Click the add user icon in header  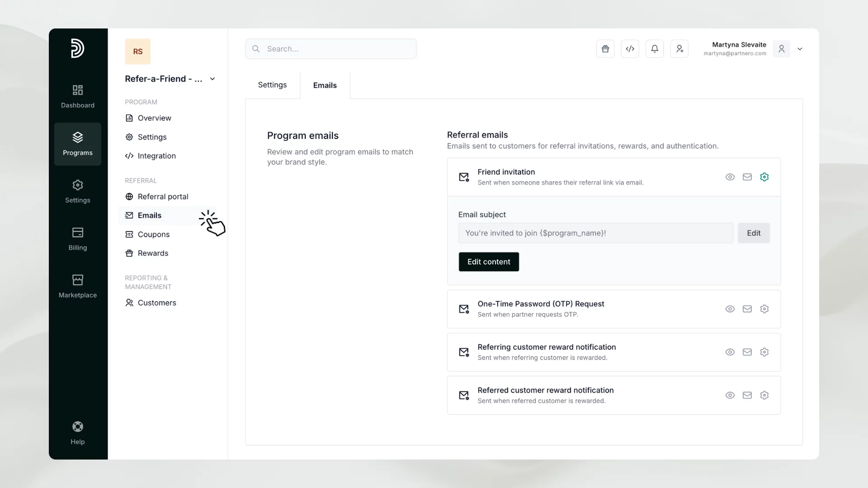(679, 49)
